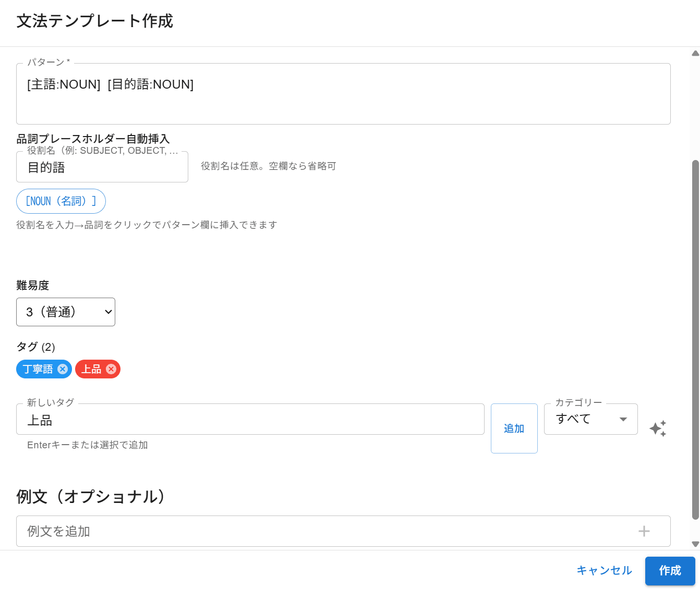Click the 役割名 input containing 目的語

coord(102,167)
